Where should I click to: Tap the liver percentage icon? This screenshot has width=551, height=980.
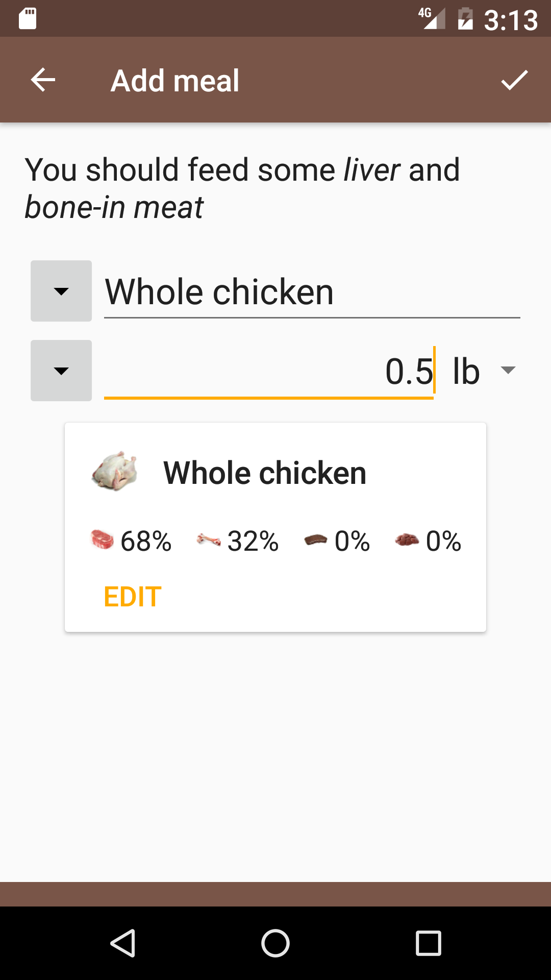pos(316,540)
